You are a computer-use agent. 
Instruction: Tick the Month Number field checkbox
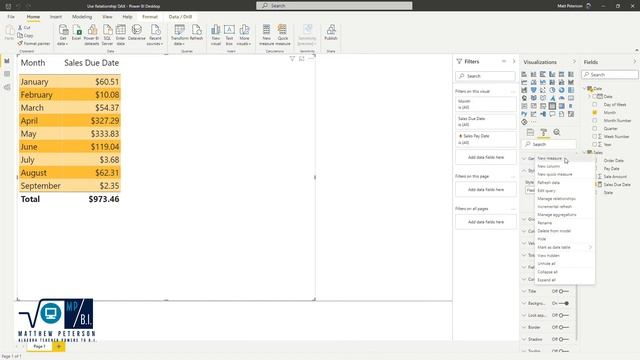click(x=595, y=120)
